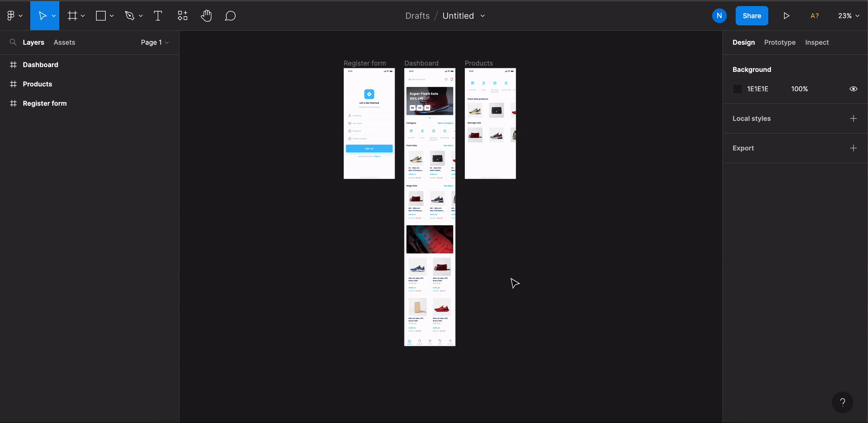The image size is (868, 423).
Task: Open the help menu
Action: (843, 402)
